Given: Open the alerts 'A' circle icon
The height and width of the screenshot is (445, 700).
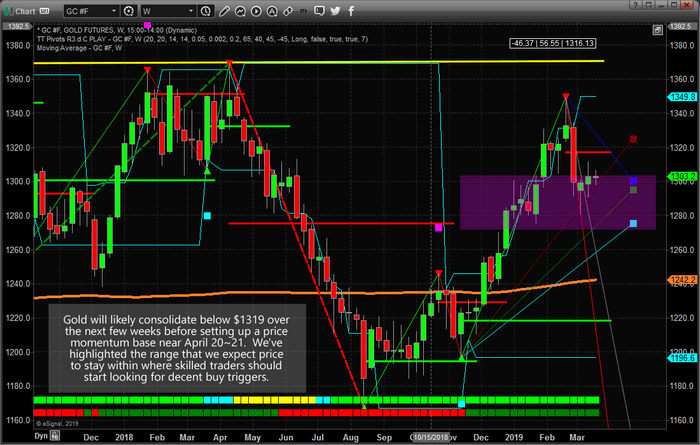Looking at the screenshot, I should 272,11.
